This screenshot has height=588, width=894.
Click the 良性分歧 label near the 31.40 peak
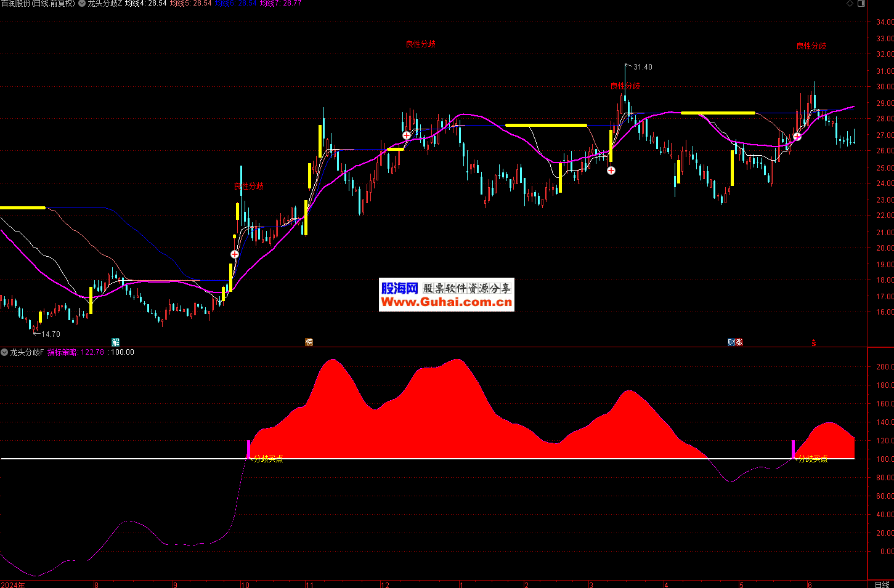click(x=625, y=86)
